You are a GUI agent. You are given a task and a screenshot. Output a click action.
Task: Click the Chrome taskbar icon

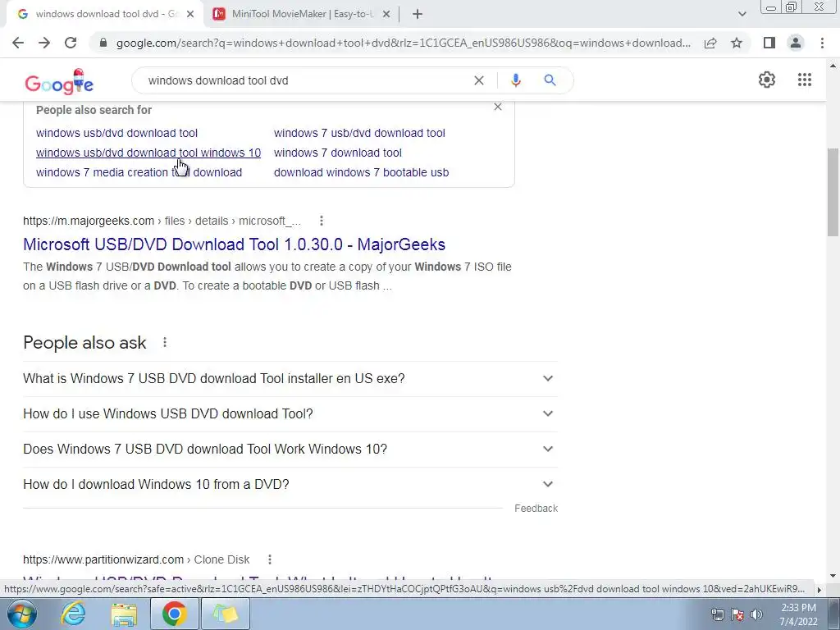(174, 614)
